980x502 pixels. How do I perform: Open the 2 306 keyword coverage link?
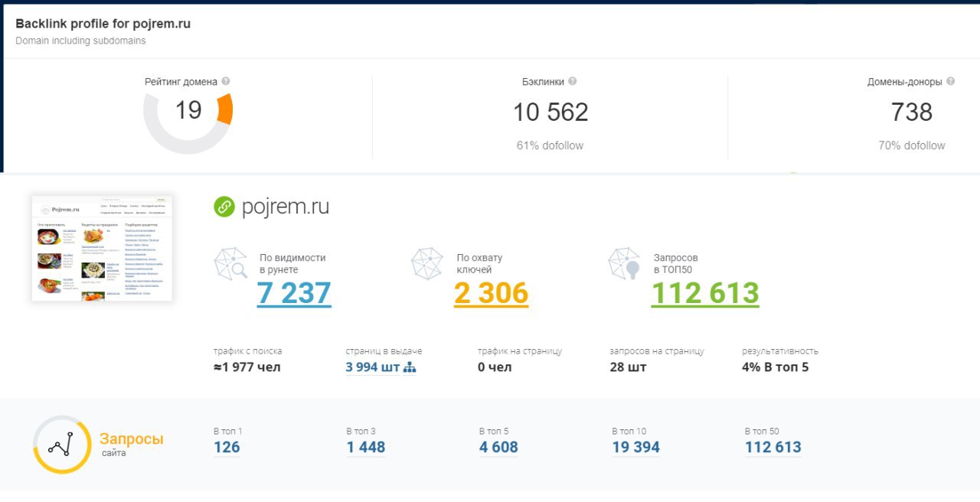[491, 293]
